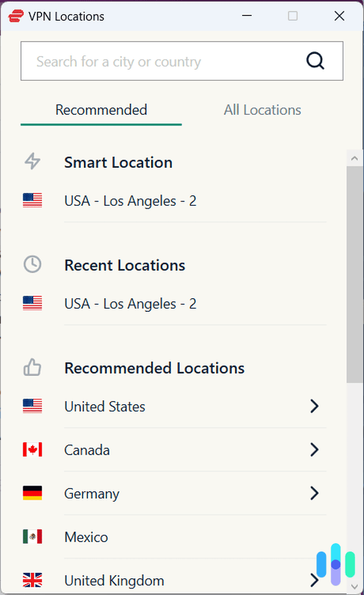The image size is (364, 595).
Task: Click inside the city or country search field
Action: point(149,61)
